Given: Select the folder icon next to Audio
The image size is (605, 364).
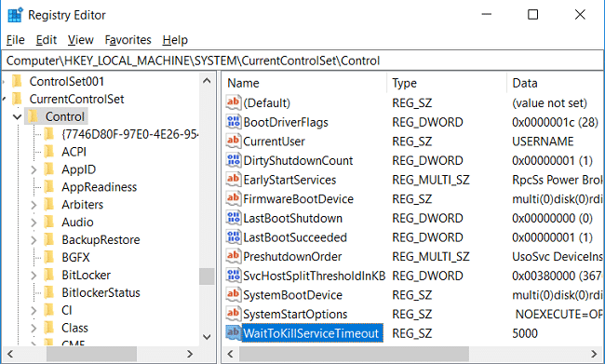Looking at the screenshot, I should pos(49,222).
